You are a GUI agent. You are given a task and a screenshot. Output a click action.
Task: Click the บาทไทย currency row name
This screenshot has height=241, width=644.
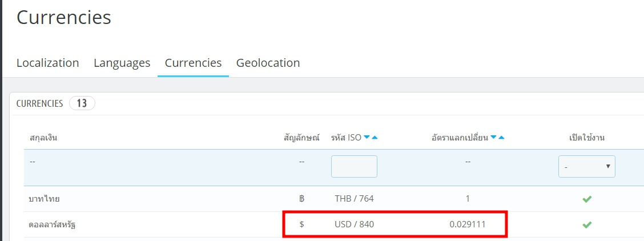click(45, 199)
